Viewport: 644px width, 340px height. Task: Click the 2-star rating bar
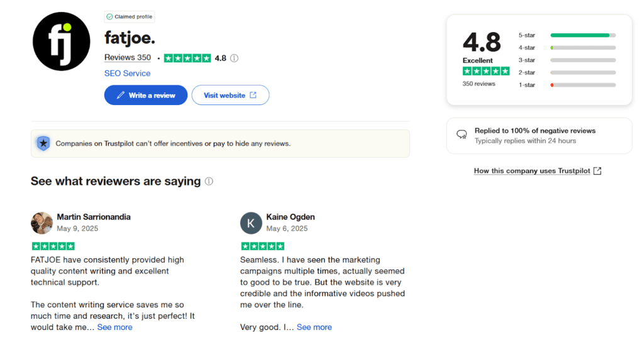[x=583, y=72]
